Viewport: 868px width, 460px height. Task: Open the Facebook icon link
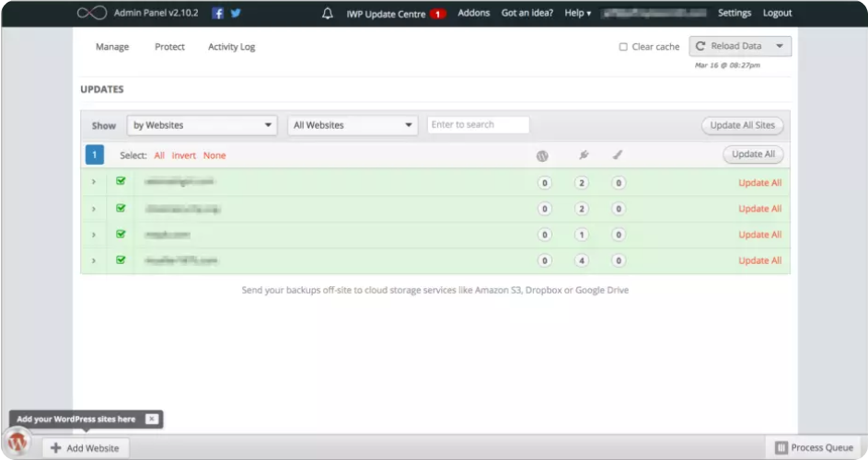[218, 13]
